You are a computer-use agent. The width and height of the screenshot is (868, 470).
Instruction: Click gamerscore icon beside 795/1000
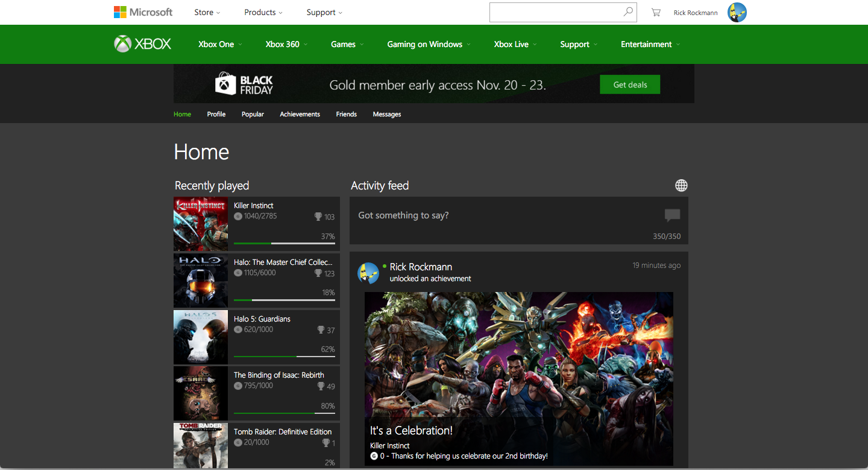[237, 386]
